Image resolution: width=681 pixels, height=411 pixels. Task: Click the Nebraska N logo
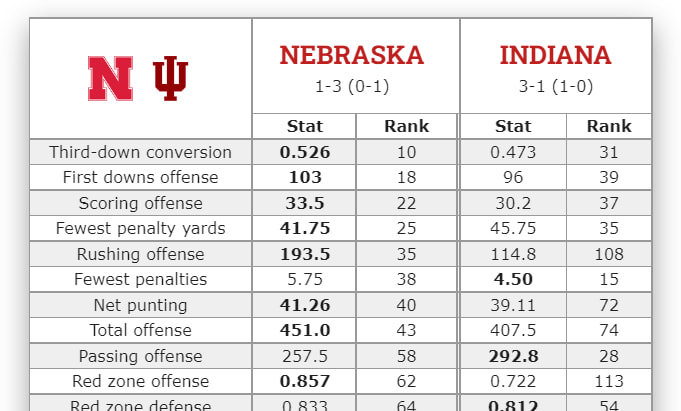[x=110, y=78]
